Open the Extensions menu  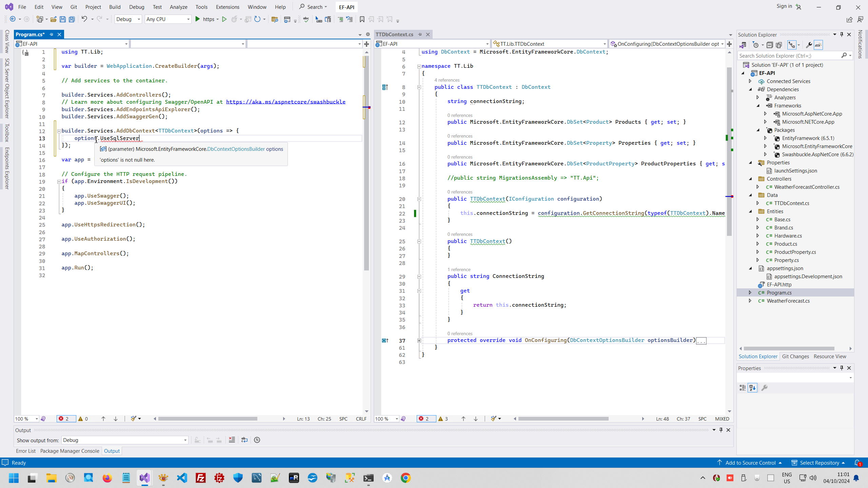coord(227,7)
